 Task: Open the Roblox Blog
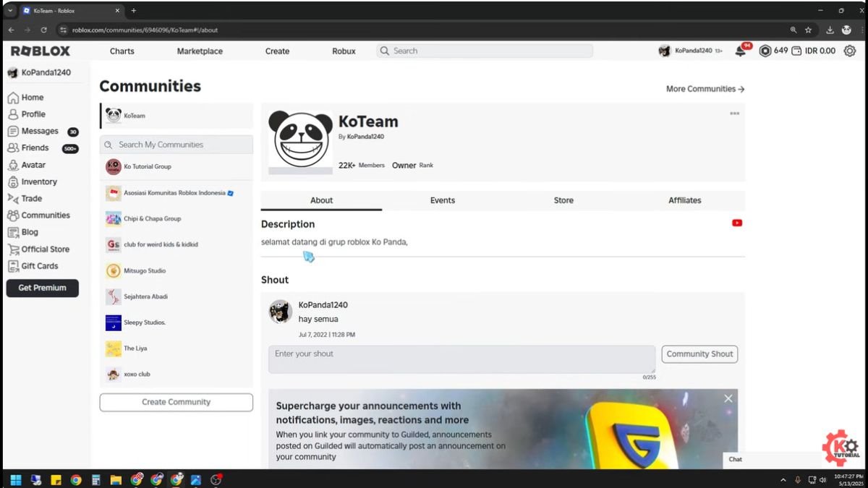tap(29, 231)
